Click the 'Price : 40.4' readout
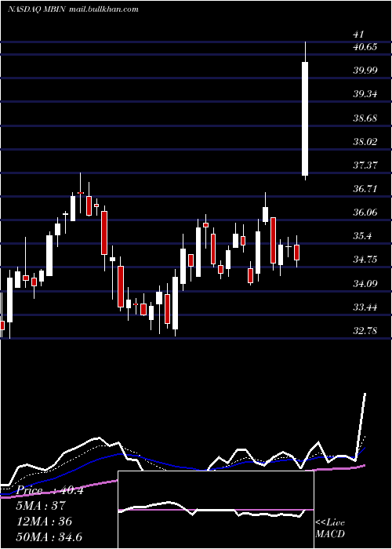The image size is (392, 549). click(50, 490)
